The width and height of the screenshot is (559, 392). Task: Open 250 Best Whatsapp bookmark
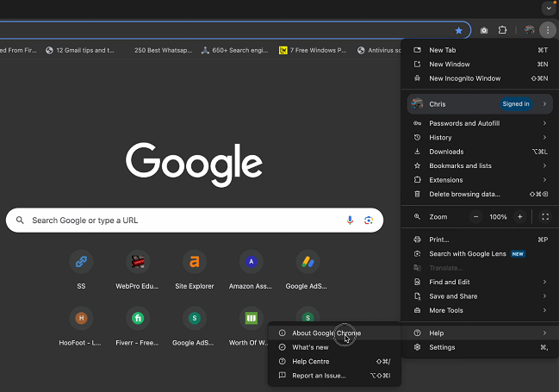pyautogui.click(x=163, y=50)
